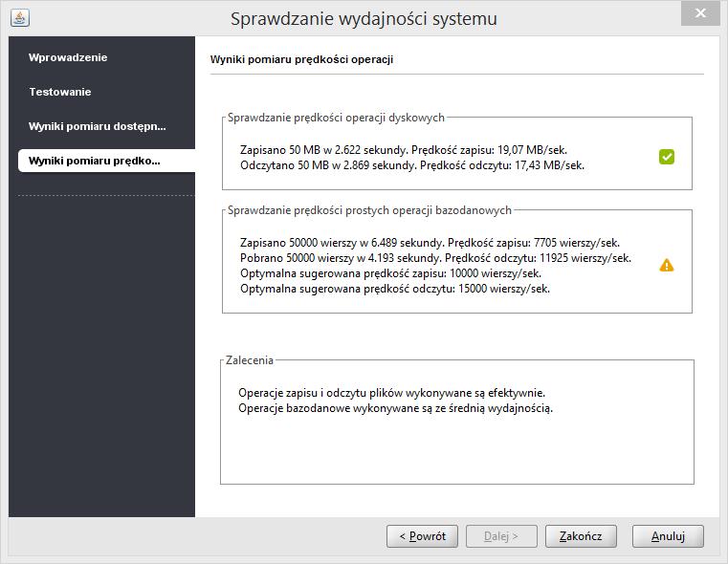The image size is (728, 564).
Task: Click the Java application icon in title bar
Action: pos(20,18)
